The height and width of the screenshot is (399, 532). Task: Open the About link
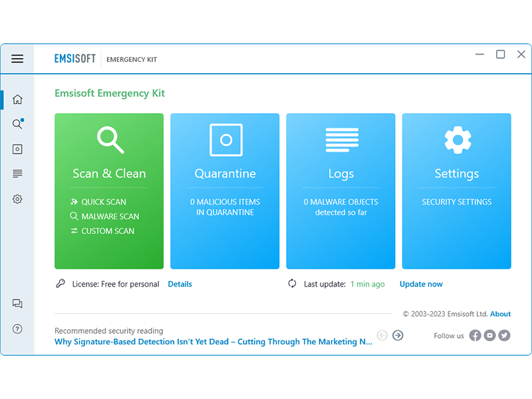(x=500, y=314)
